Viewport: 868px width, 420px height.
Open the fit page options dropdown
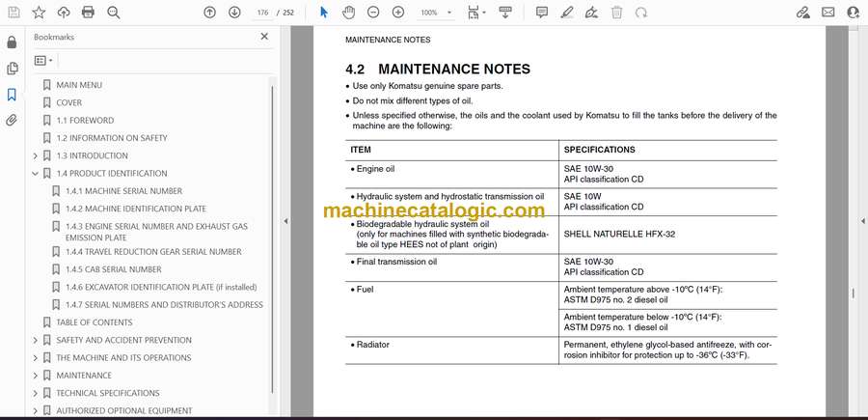pyautogui.click(x=476, y=13)
